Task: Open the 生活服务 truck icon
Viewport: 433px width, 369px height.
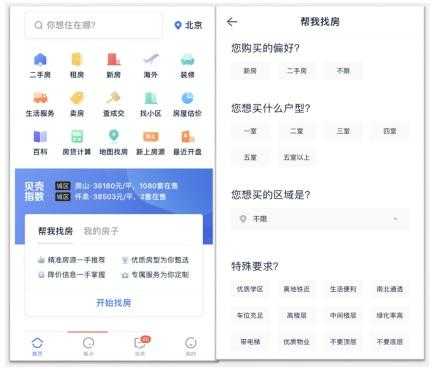Action: click(40, 98)
